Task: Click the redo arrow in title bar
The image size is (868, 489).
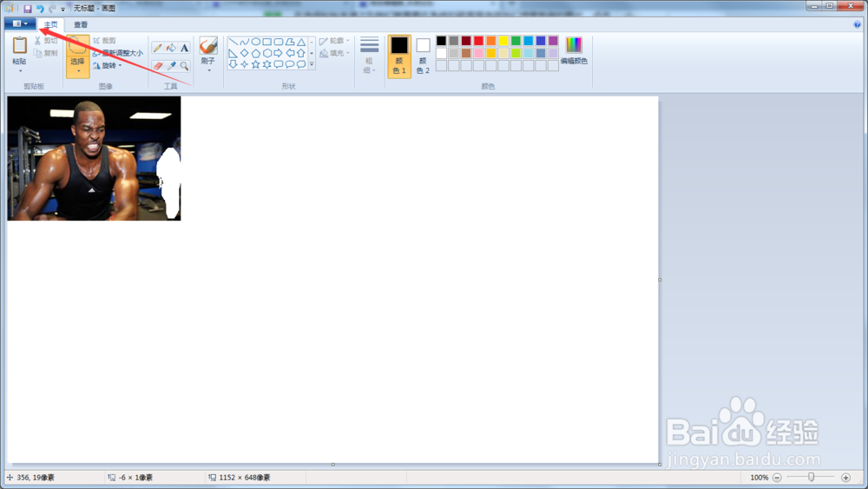Action: tap(52, 9)
